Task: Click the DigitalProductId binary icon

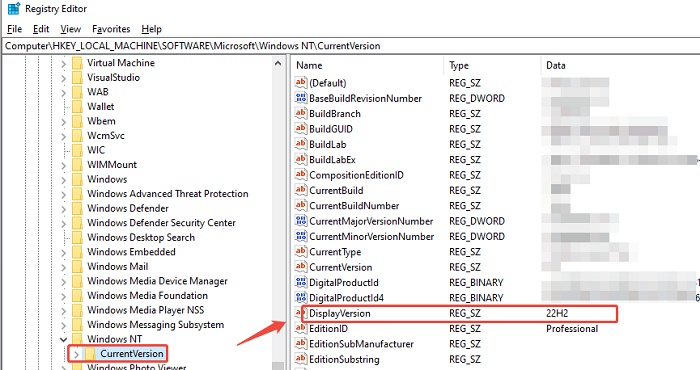Action: point(301,283)
